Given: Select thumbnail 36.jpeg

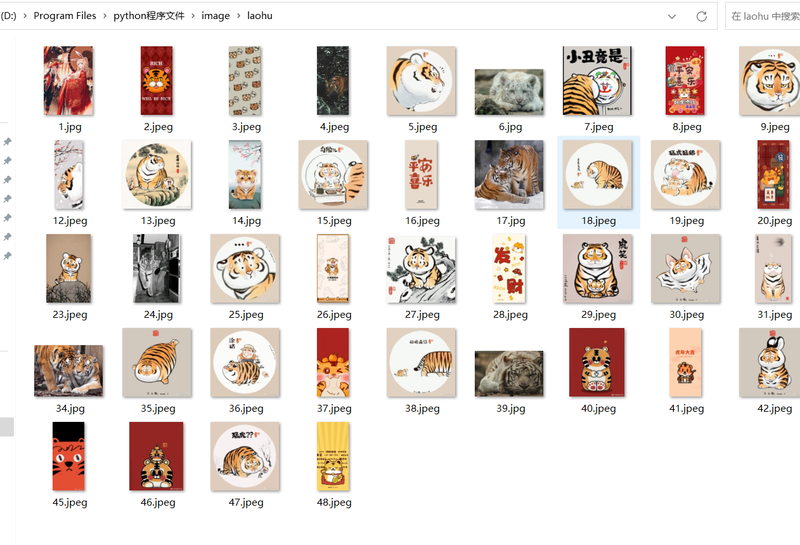Looking at the screenshot, I should click(245, 363).
